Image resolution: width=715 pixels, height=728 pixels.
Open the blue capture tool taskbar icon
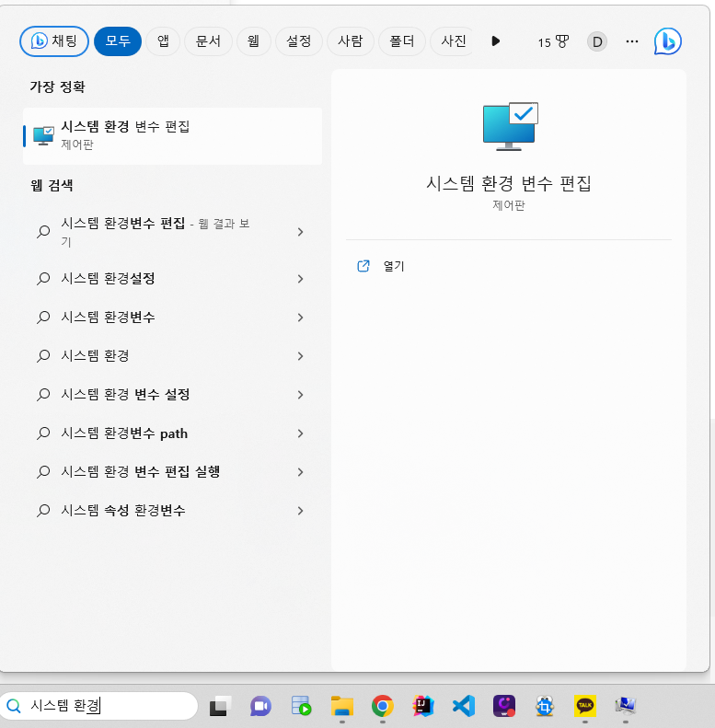[545, 706]
